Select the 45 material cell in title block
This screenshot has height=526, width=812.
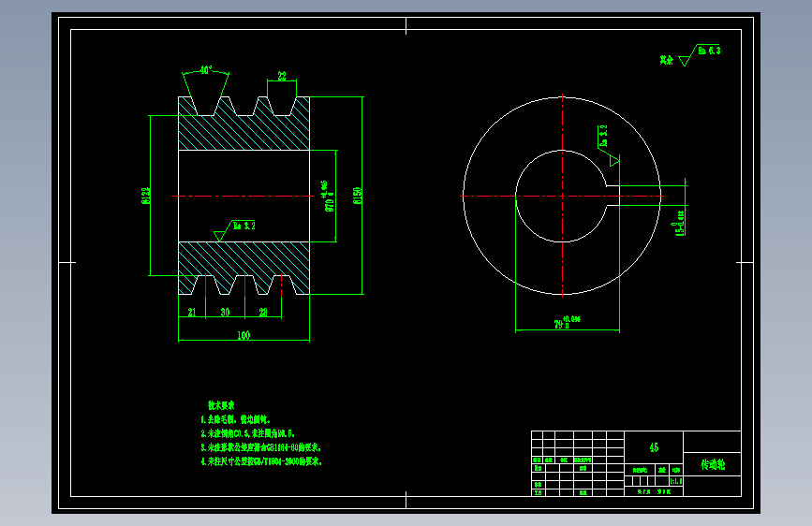tap(654, 447)
